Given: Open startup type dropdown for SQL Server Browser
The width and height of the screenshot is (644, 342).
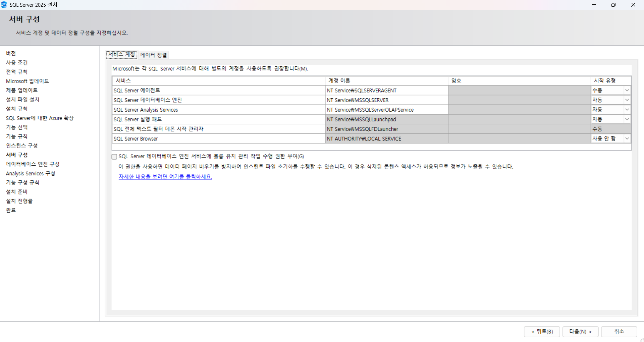Looking at the screenshot, I should tap(627, 138).
